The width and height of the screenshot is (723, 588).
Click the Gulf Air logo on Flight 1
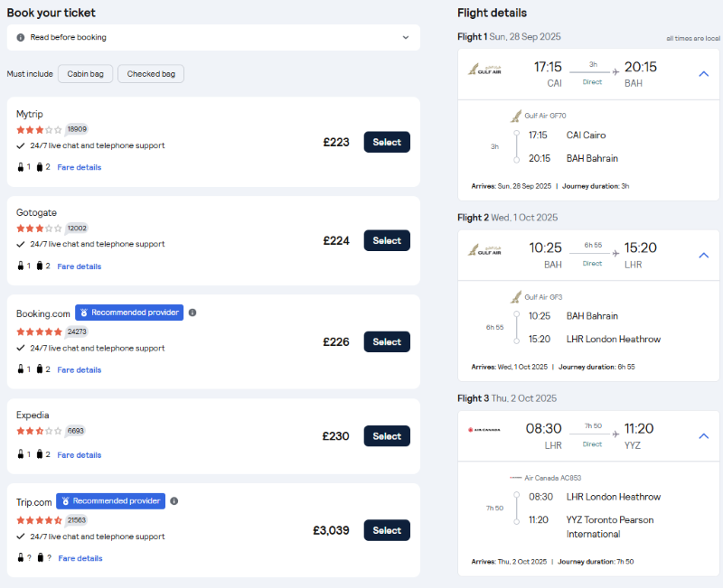[484, 70]
